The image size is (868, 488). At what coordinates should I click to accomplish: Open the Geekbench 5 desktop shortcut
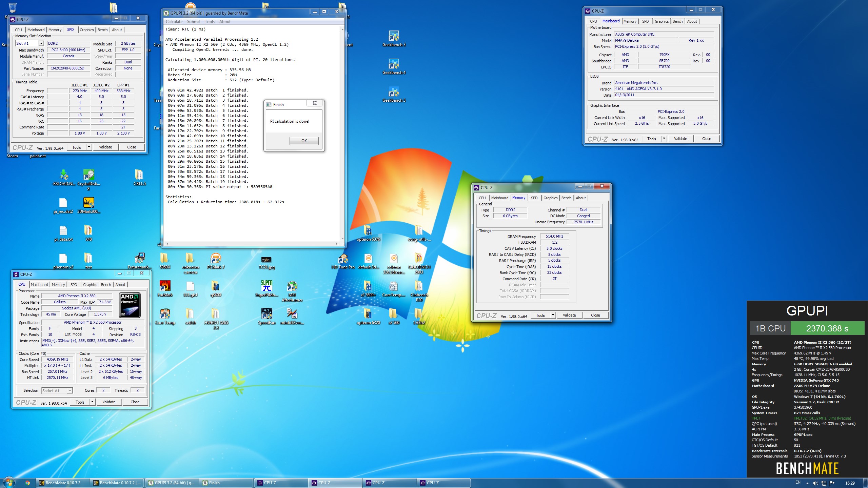point(394,94)
